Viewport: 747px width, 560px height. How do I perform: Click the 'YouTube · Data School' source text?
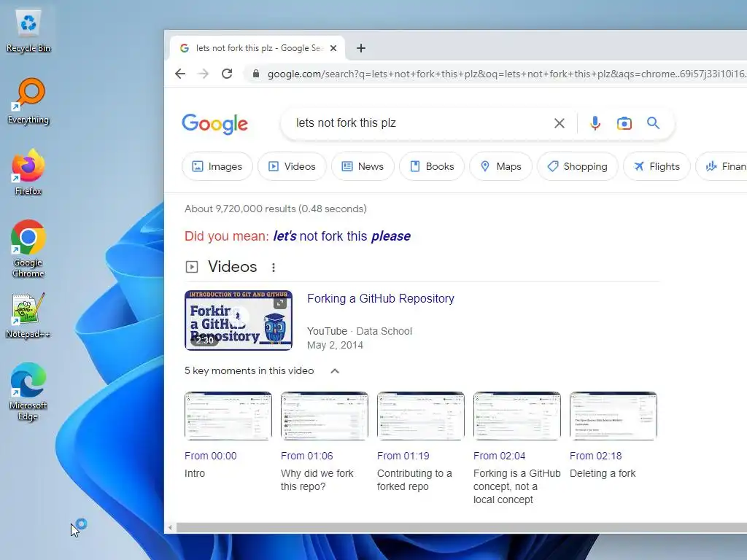coord(360,331)
